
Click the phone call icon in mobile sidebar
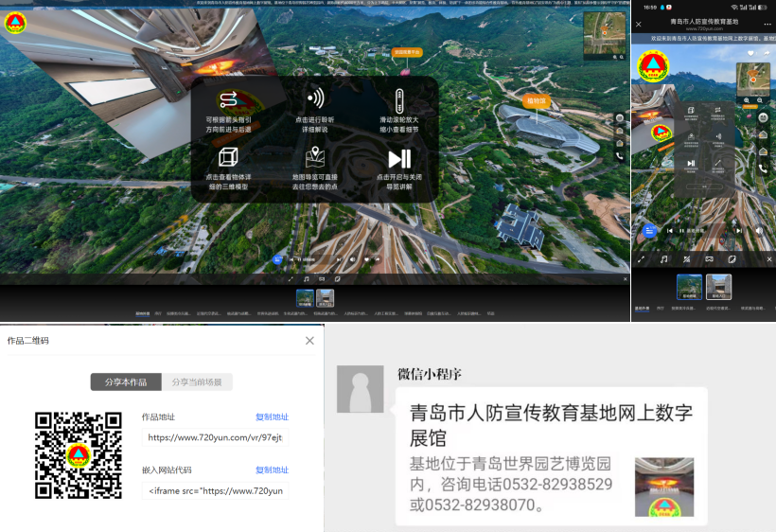click(x=763, y=168)
